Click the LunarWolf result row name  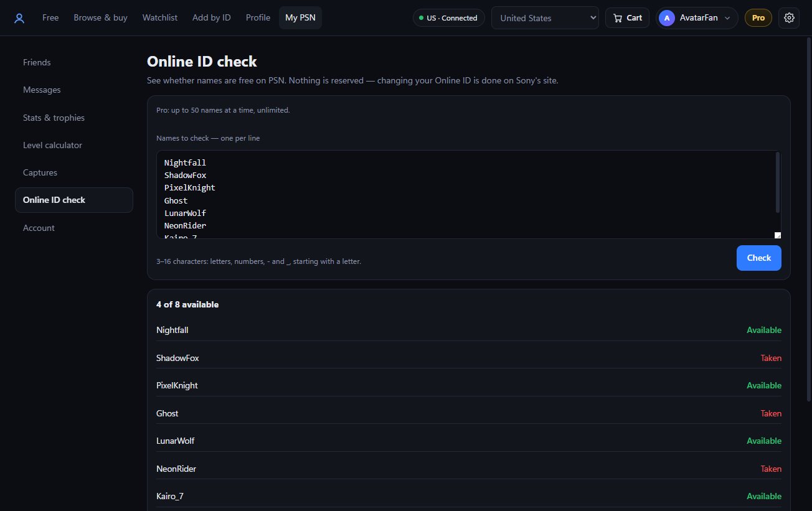tap(175, 441)
